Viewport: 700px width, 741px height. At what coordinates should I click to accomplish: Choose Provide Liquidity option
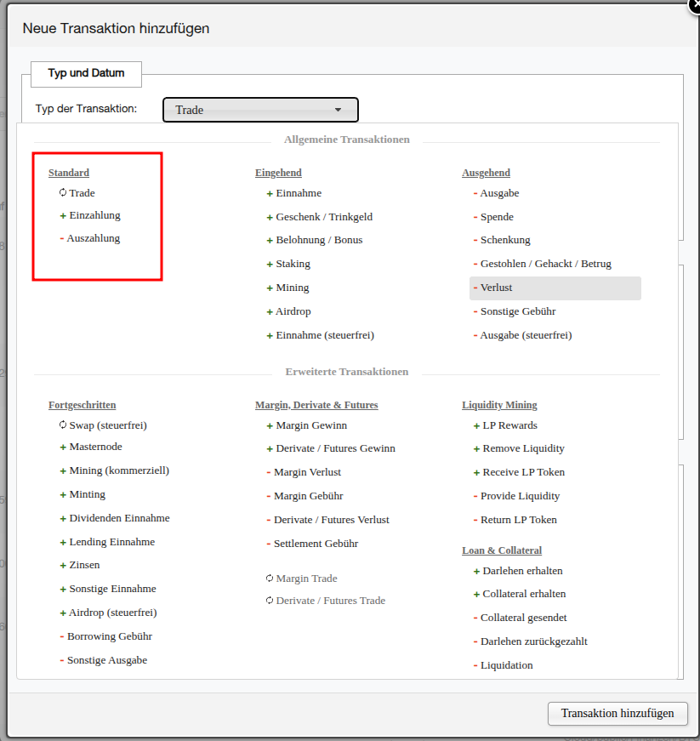coord(520,496)
